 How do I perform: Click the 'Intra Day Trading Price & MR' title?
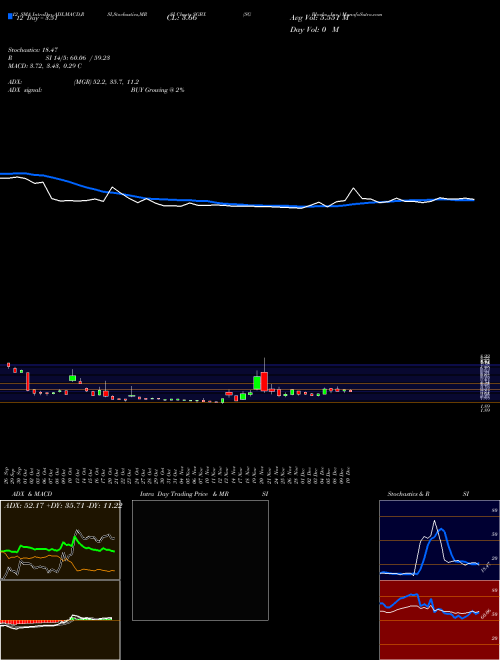click(x=184, y=494)
